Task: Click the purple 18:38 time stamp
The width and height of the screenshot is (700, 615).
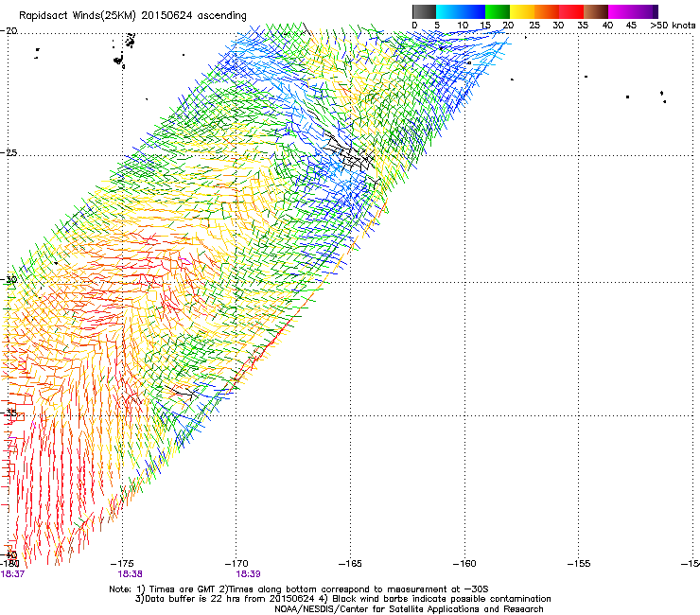Action: (130, 574)
